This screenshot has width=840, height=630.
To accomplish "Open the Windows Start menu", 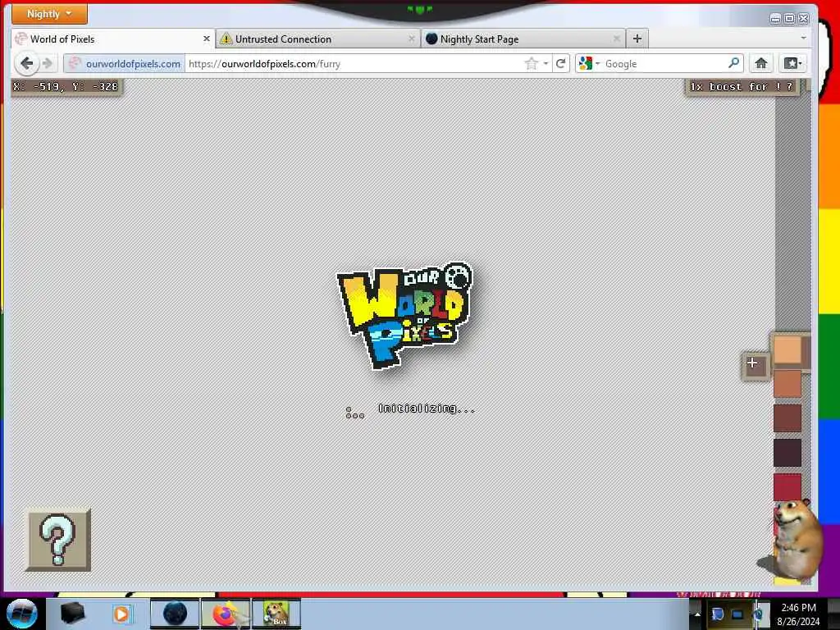I will point(21,614).
